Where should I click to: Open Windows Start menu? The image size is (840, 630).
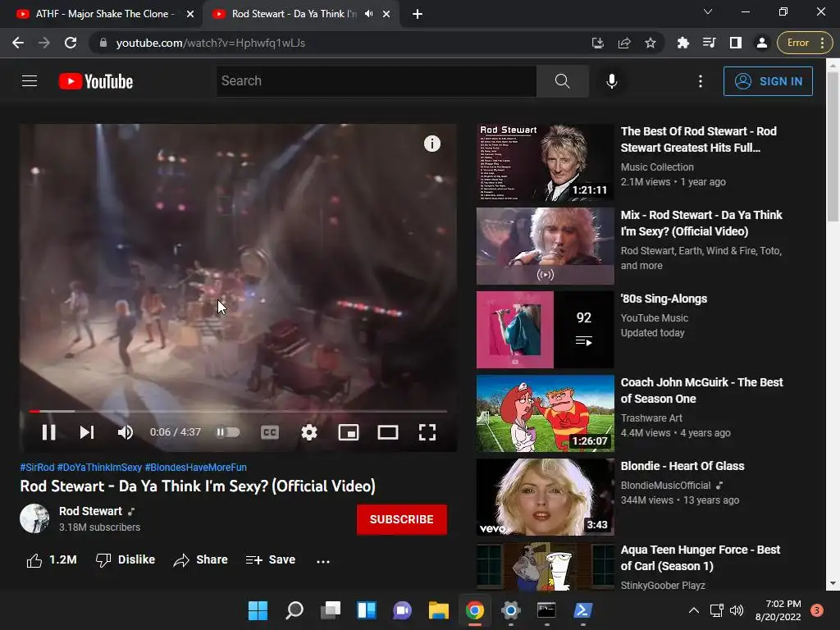click(x=258, y=610)
